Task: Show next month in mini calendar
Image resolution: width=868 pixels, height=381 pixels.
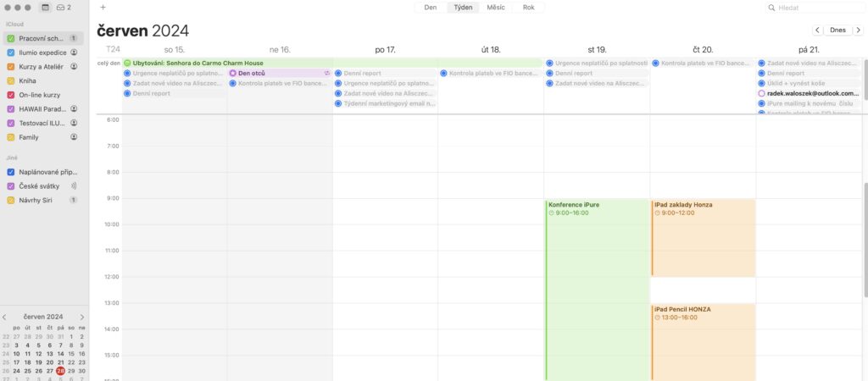Action: (x=82, y=317)
